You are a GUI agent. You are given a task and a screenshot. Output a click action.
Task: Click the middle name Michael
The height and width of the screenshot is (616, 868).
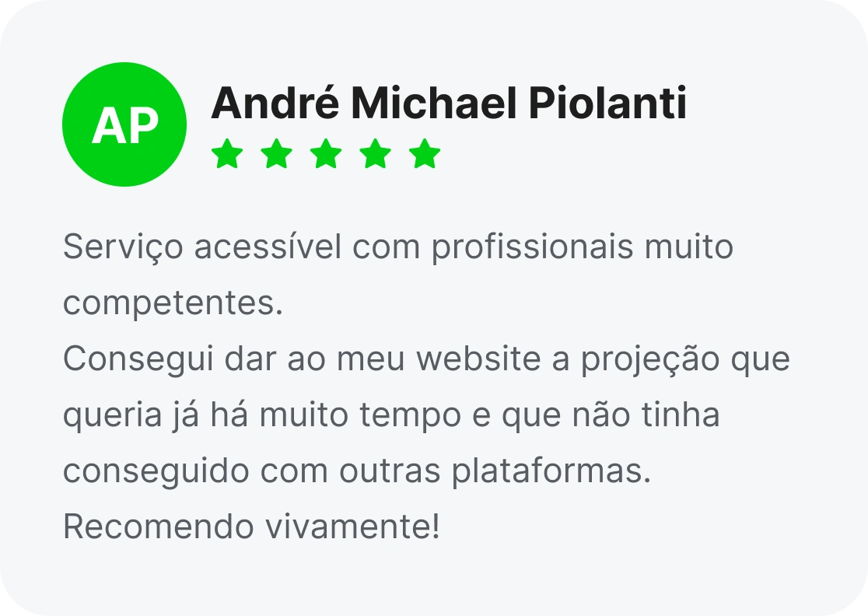[x=435, y=103]
